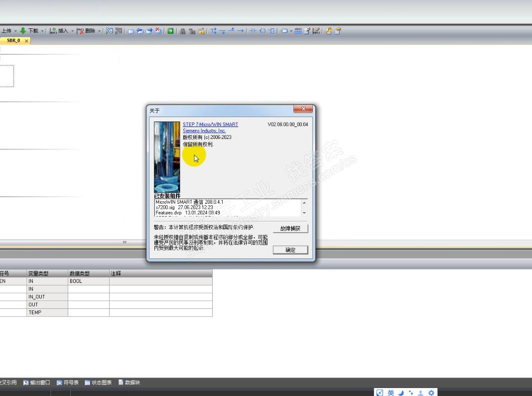Insert upward vertical line icon
The height and width of the screenshot is (396, 532).
(232, 30)
